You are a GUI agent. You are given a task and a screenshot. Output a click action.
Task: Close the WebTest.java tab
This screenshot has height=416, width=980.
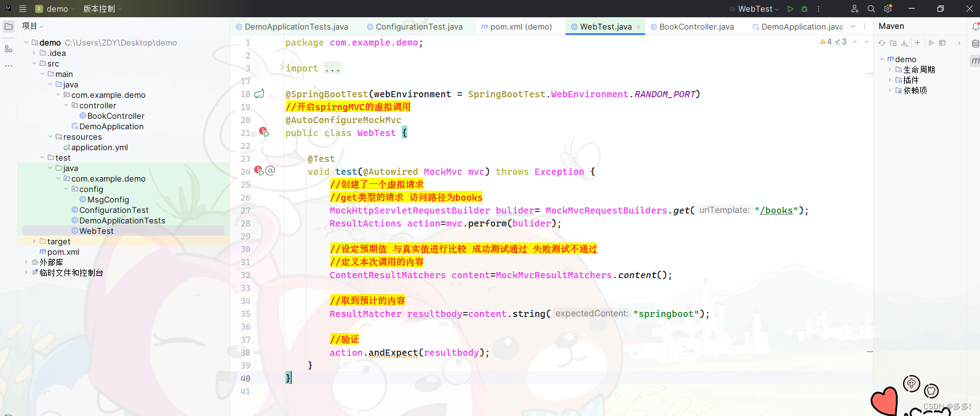(638, 26)
